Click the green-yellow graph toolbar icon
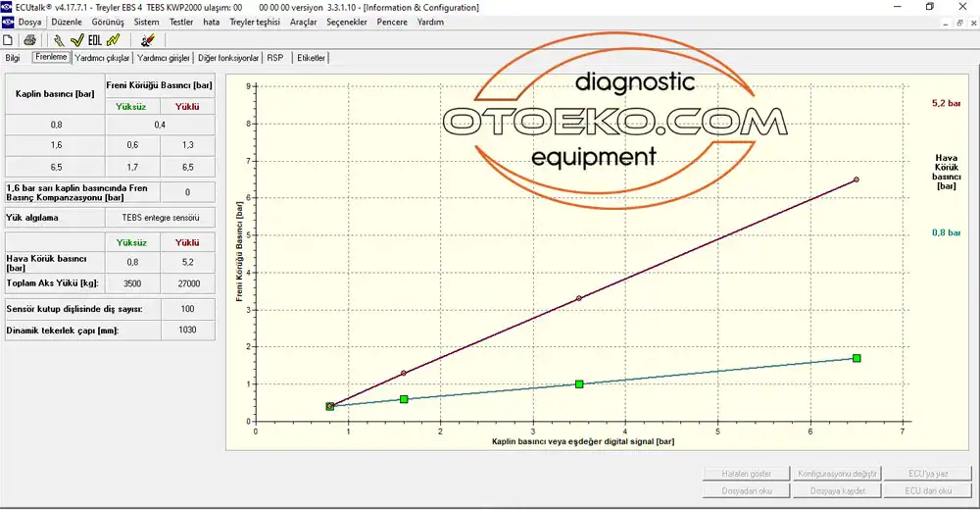 tap(114, 40)
